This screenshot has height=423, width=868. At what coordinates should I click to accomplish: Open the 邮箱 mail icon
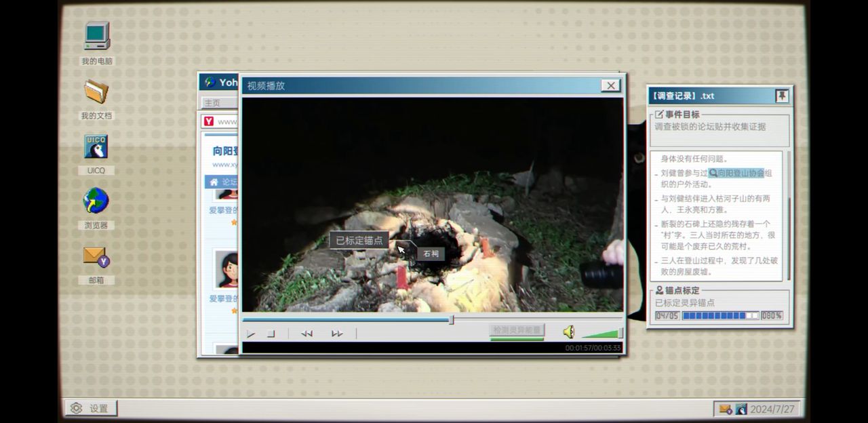pyautogui.click(x=96, y=257)
